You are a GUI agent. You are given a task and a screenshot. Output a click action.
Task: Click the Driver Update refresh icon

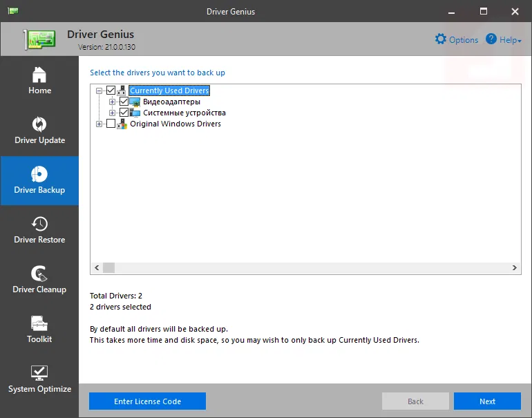click(39, 124)
